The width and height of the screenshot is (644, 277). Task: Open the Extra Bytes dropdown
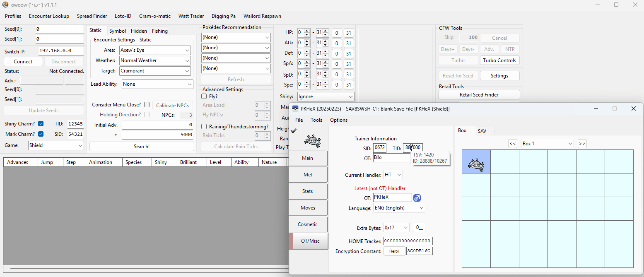click(x=396, y=228)
